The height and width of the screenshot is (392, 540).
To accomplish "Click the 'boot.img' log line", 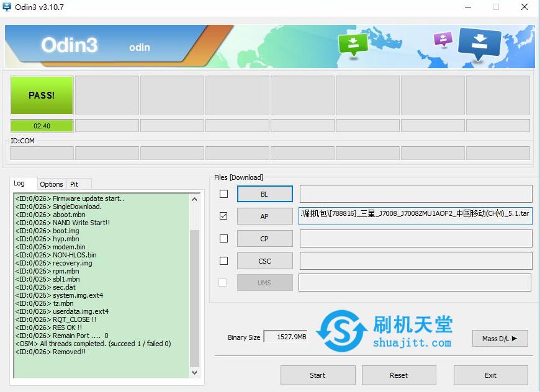I will 47,231.
